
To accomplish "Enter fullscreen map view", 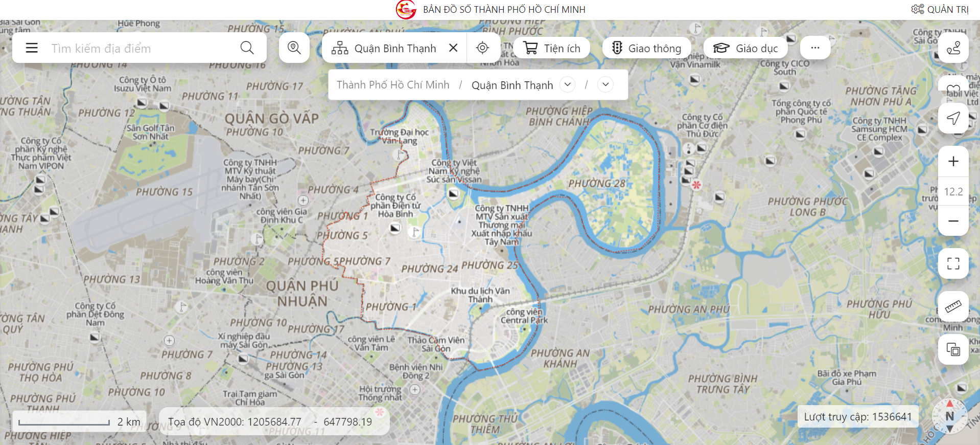I will coord(953,264).
